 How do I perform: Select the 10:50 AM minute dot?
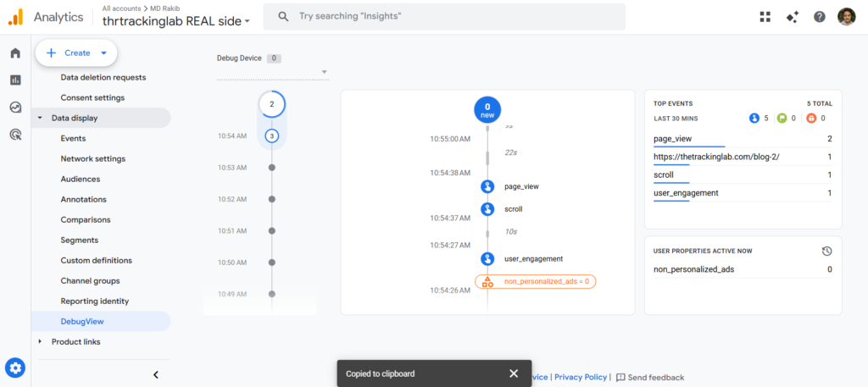[x=272, y=263]
